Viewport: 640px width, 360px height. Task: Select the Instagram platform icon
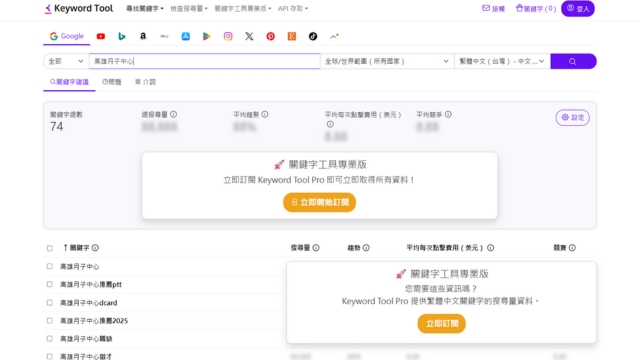228,36
